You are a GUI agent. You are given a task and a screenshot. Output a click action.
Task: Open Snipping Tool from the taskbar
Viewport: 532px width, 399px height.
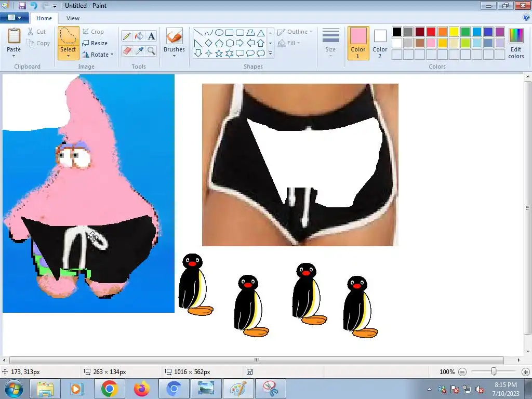[271, 389]
